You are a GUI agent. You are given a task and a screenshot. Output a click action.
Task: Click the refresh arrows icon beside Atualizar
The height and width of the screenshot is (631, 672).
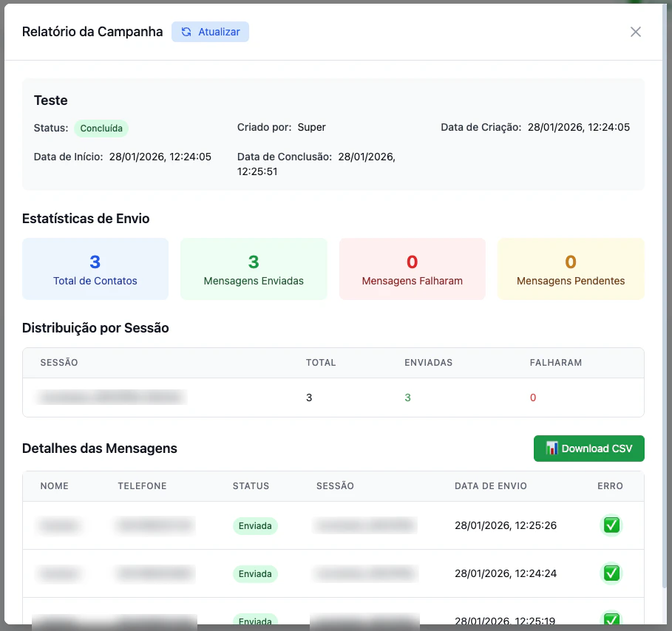(186, 32)
